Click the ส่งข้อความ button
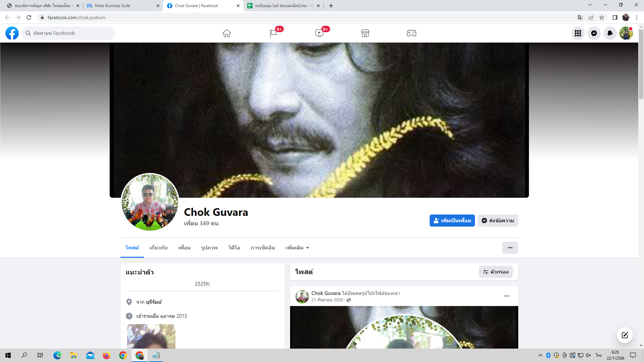 point(498,221)
